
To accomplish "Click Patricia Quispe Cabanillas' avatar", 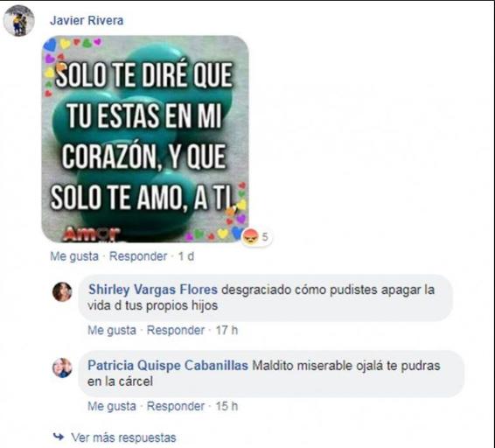I will click(62, 367).
